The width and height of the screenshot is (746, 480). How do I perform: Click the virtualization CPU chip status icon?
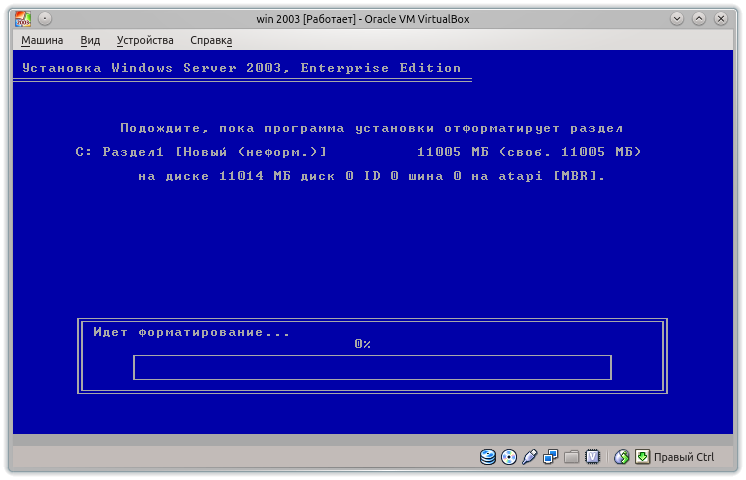pos(592,457)
